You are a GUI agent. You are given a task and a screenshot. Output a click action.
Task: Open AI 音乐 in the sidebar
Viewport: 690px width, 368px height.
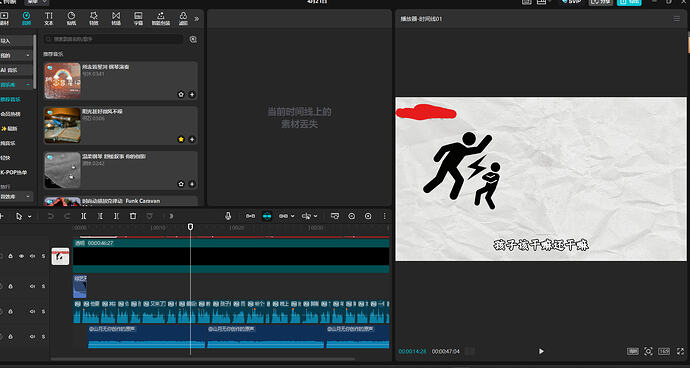coord(16,70)
